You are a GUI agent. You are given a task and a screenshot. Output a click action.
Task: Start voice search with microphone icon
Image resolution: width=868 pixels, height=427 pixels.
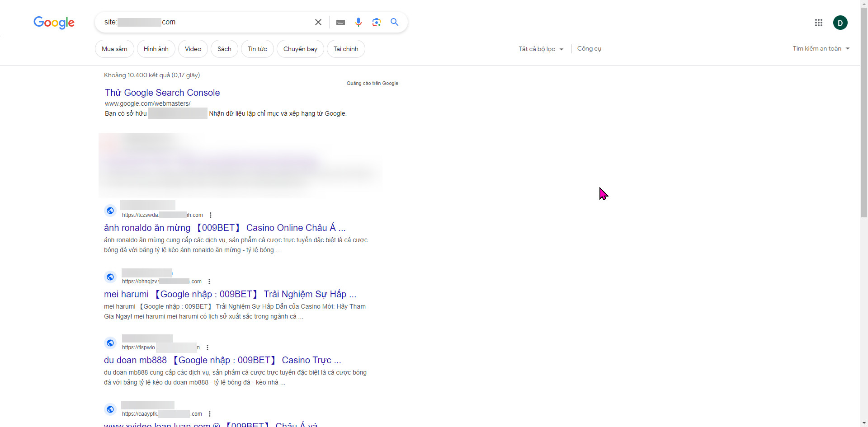(x=359, y=22)
